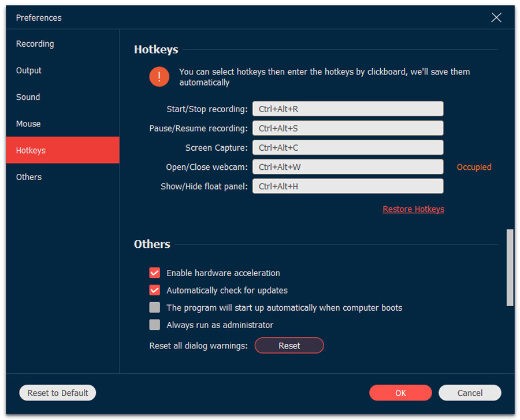The image size is (520, 420).
Task: Click the Start/Stop recording hotkey field
Action: 348,108
